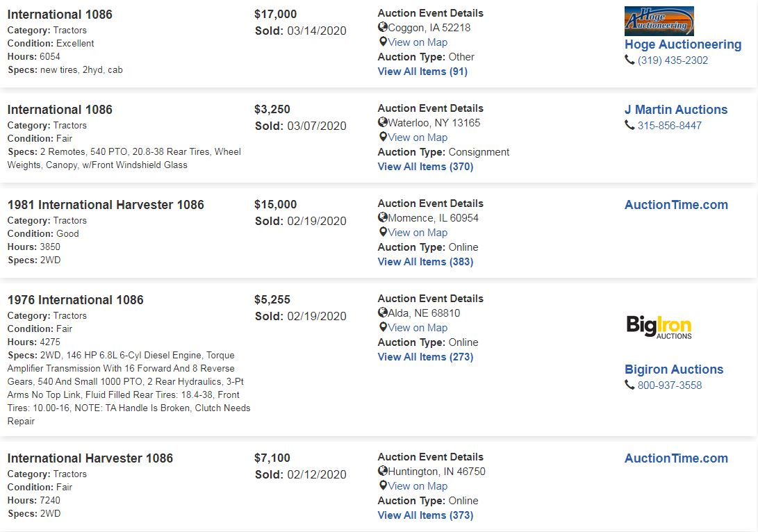The width and height of the screenshot is (758, 532).
Task: Click phone icon beside (319) 435-2302
Action: click(x=629, y=60)
